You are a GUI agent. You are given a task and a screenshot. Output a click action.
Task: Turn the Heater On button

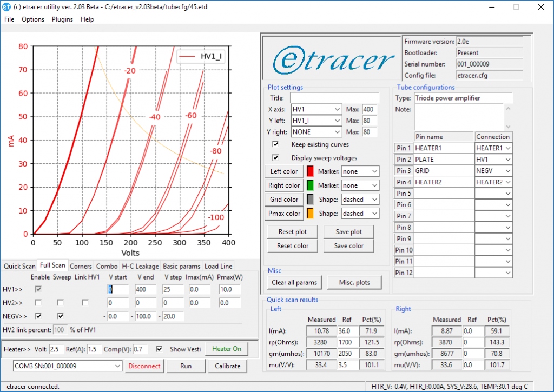227,349
